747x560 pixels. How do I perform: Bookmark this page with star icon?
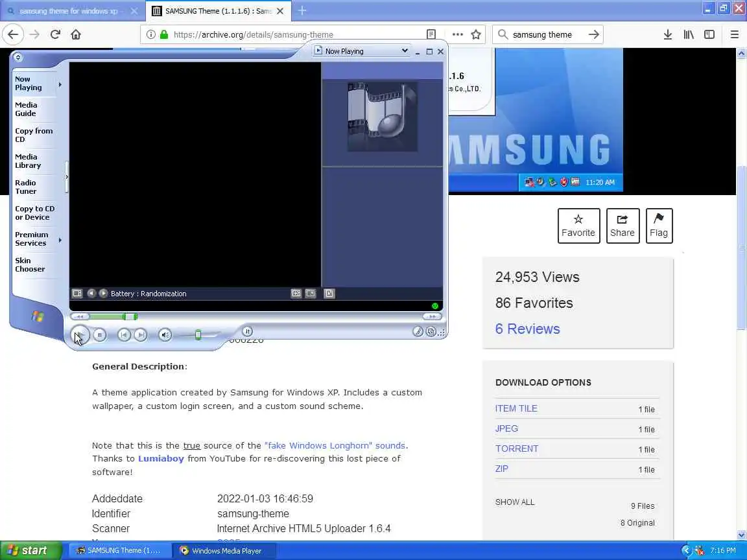[476, 34]
